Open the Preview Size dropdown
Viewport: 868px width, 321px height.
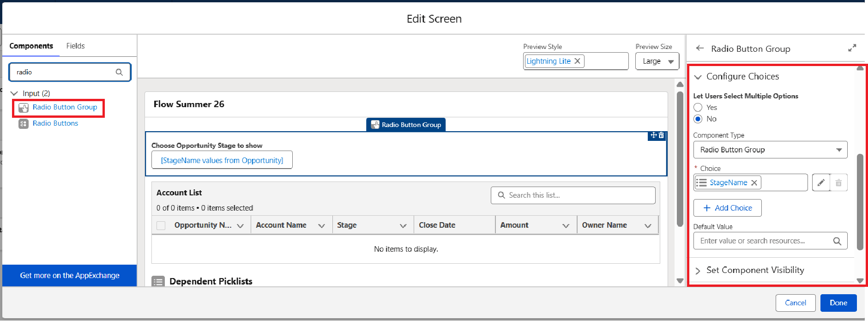click(x=657, y=61)
